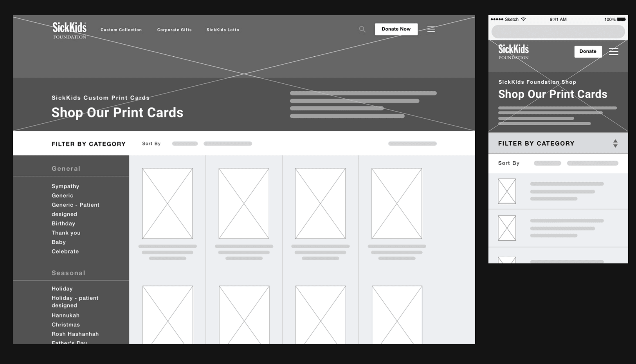Open third product thumbnail in top row
This screenshot has width=636, height=364.
[320, 204]
